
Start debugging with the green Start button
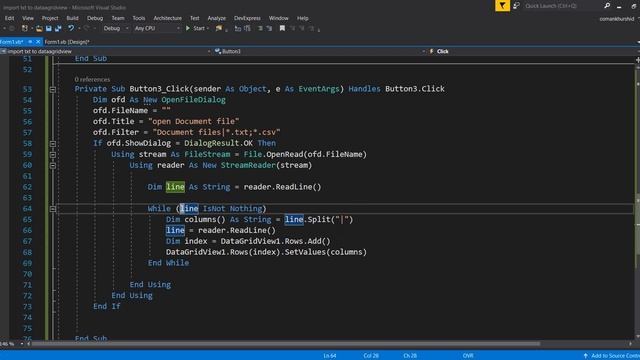click(x=195, y=28)
